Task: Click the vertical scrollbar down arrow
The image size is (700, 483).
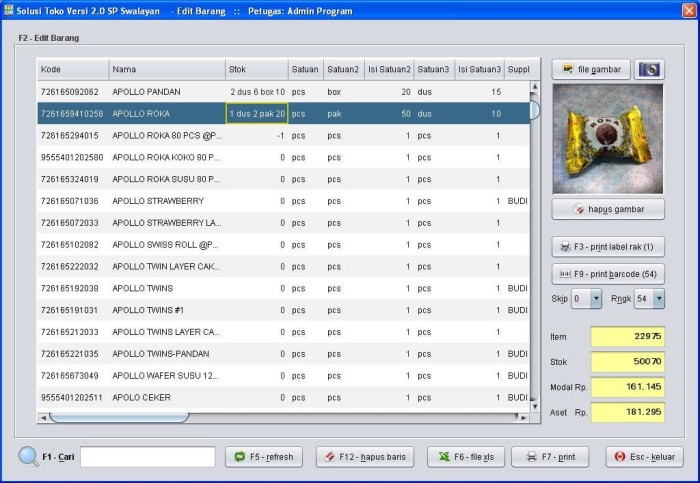Action: click(x=535, y=407)
